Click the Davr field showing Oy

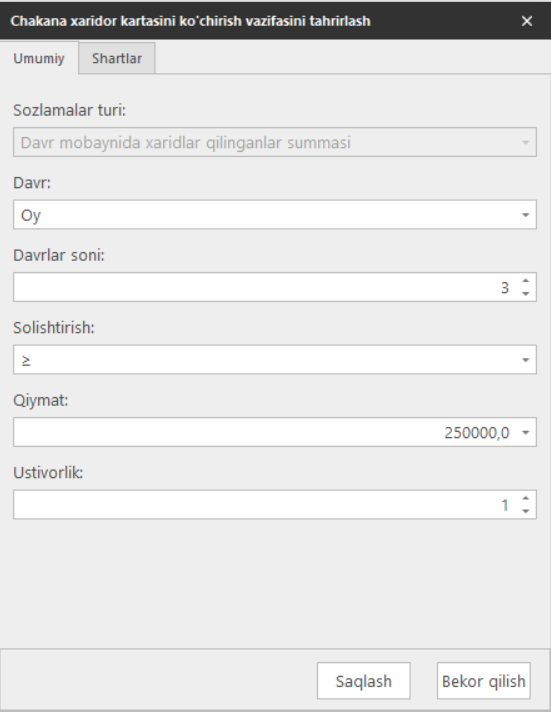pos(275,215)
